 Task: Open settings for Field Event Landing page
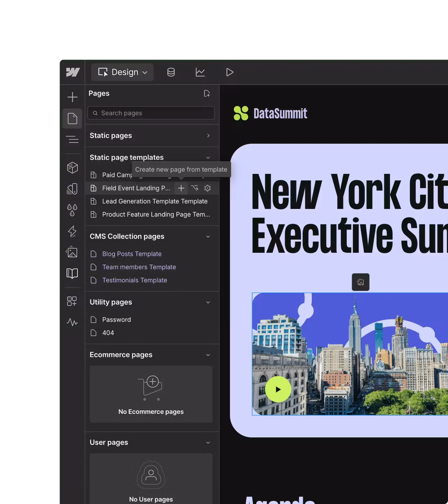pyautogui.click(x=207, y=188)
